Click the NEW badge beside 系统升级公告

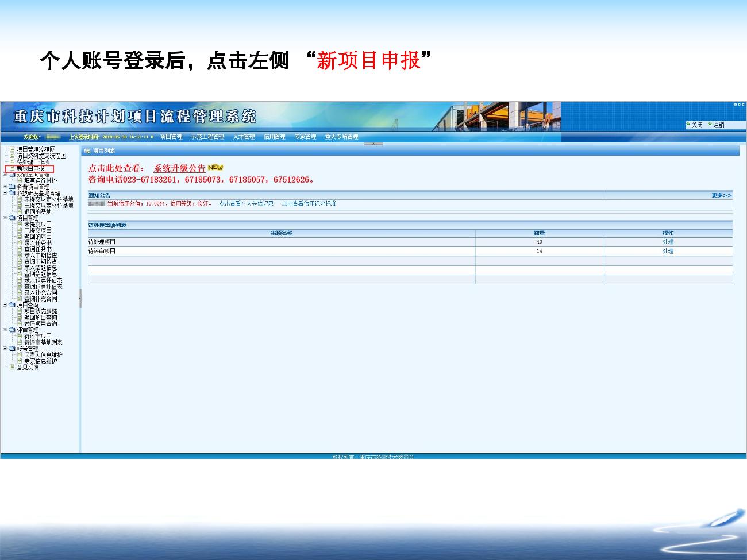point(215,168)
